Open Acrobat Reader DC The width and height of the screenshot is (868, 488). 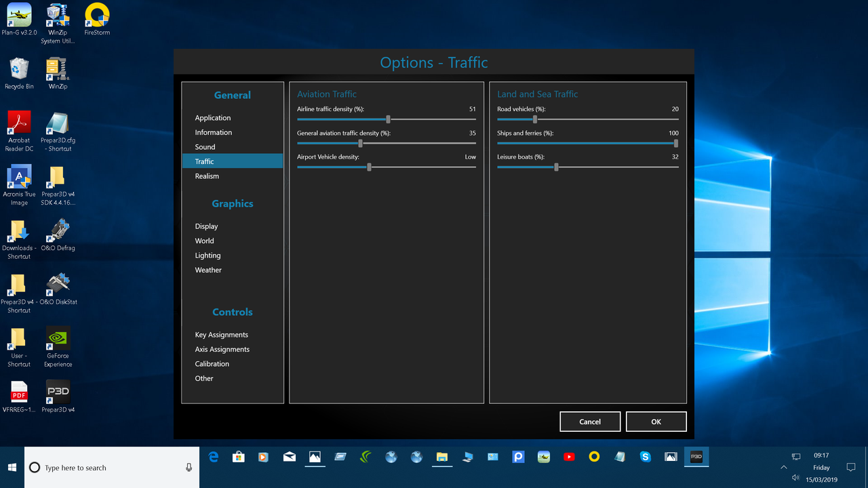point(19,121)
